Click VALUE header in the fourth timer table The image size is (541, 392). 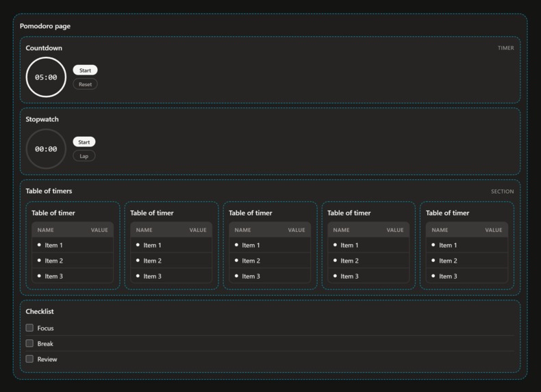click(x=395, y=230)
